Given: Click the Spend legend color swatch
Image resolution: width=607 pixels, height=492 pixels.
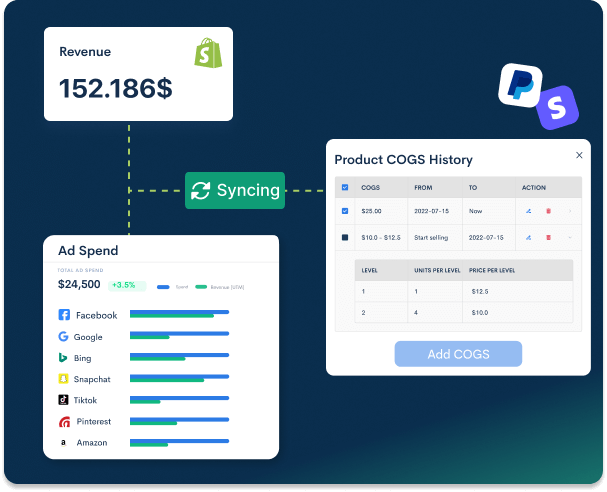Looking at the screenshot, I should coord(164,286).
